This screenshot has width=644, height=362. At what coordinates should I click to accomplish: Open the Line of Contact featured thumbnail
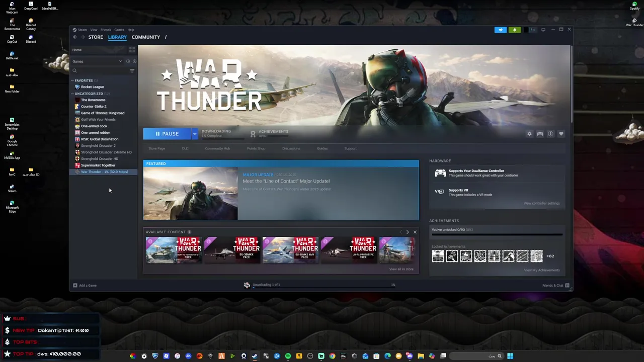coord(190,194)
